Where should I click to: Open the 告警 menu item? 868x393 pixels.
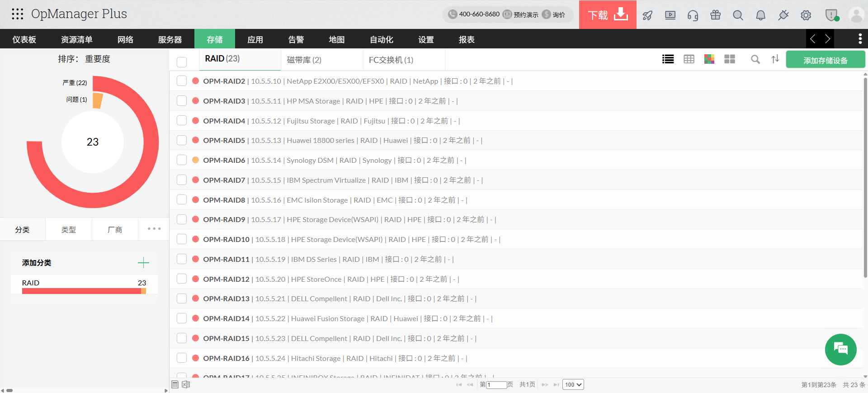(296, 39)
